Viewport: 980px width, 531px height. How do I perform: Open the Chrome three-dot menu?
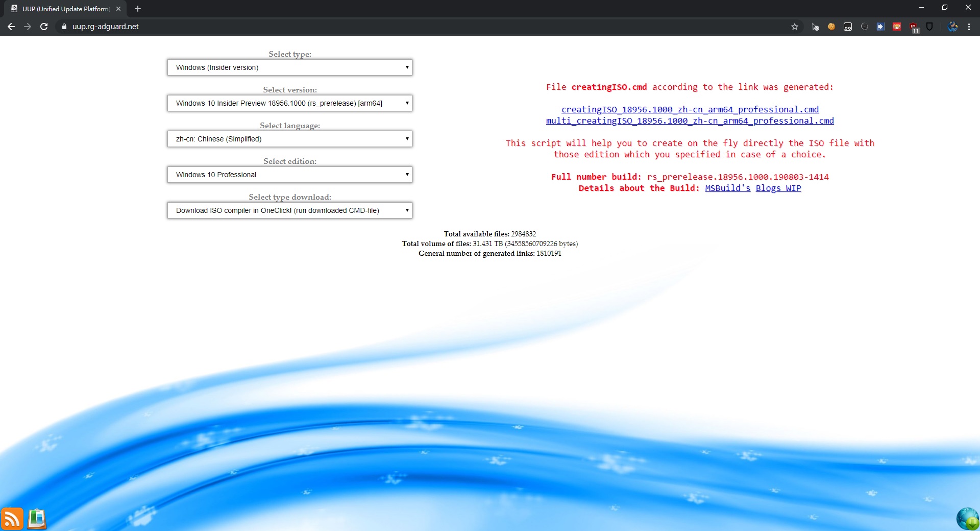[x=969, y=27]
